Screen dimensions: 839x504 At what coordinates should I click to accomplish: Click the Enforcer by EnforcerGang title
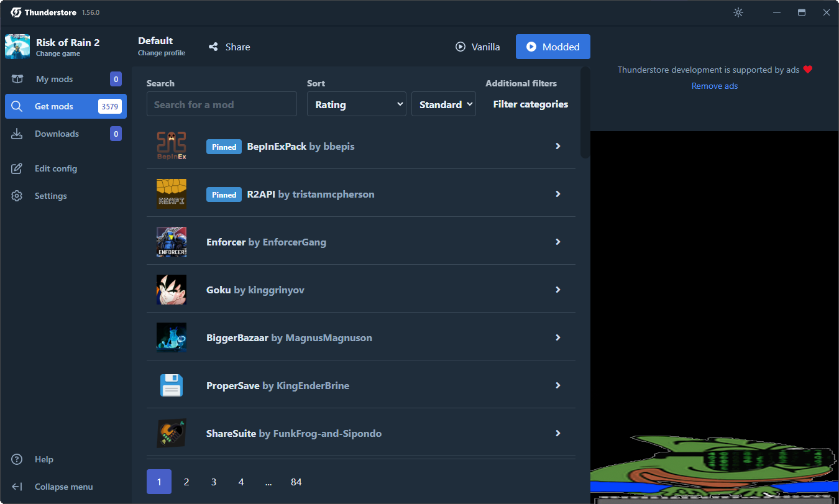(x=266, y=242)
